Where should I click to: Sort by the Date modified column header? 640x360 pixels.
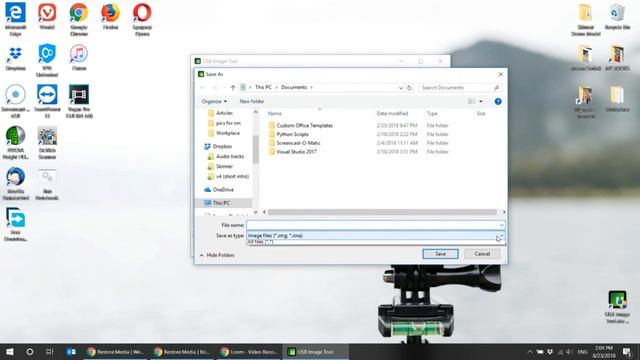click(392, 113)
